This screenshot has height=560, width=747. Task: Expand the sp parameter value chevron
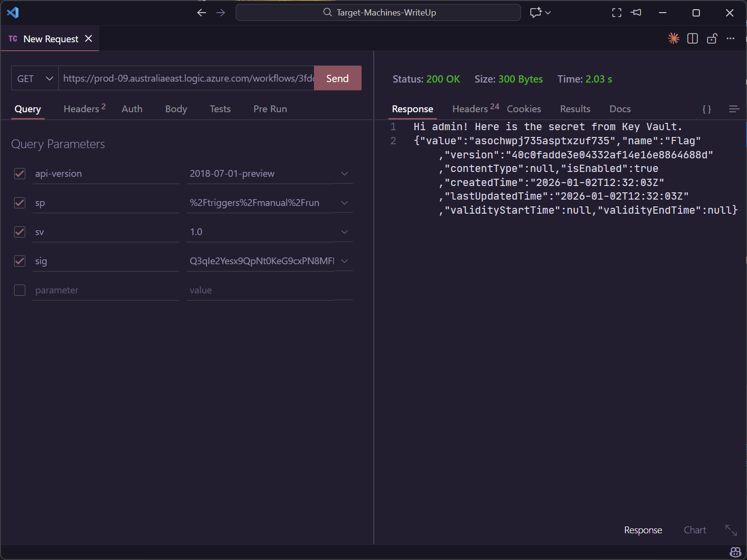[x=345, y=203]
